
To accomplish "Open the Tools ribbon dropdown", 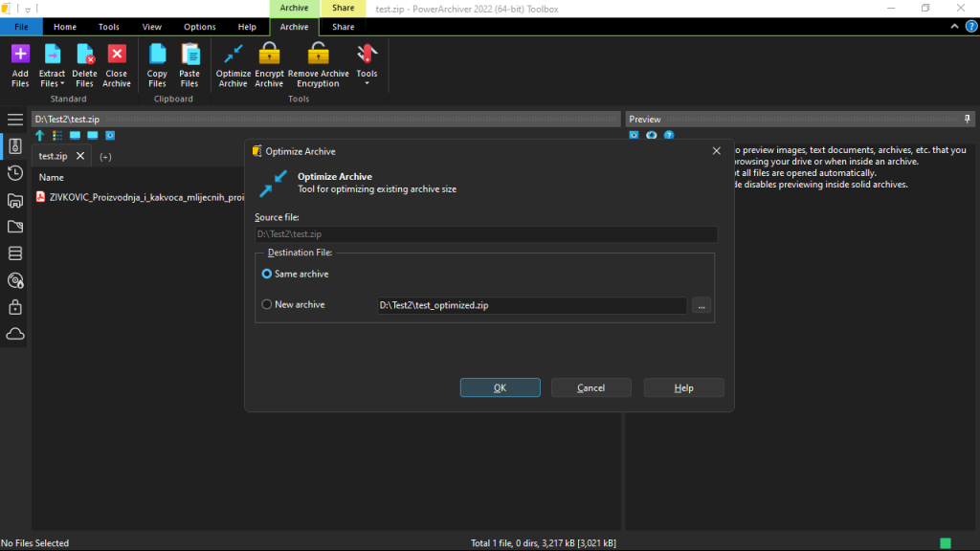I will click(x=367, y=65).
